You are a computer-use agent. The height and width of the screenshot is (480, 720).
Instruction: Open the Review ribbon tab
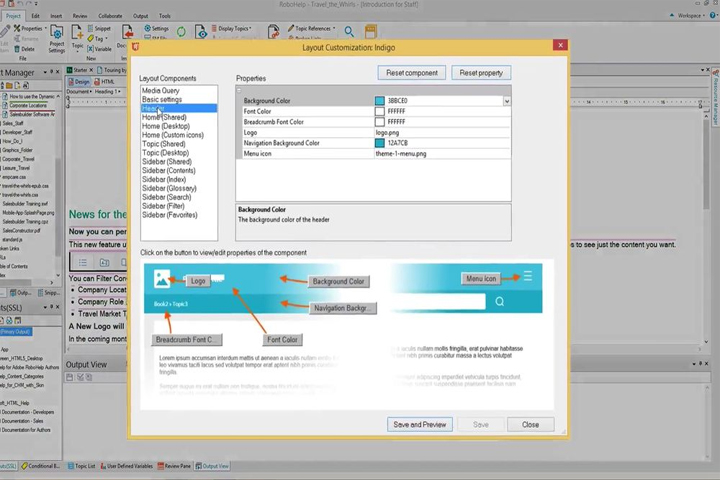(x=79, y=16)
